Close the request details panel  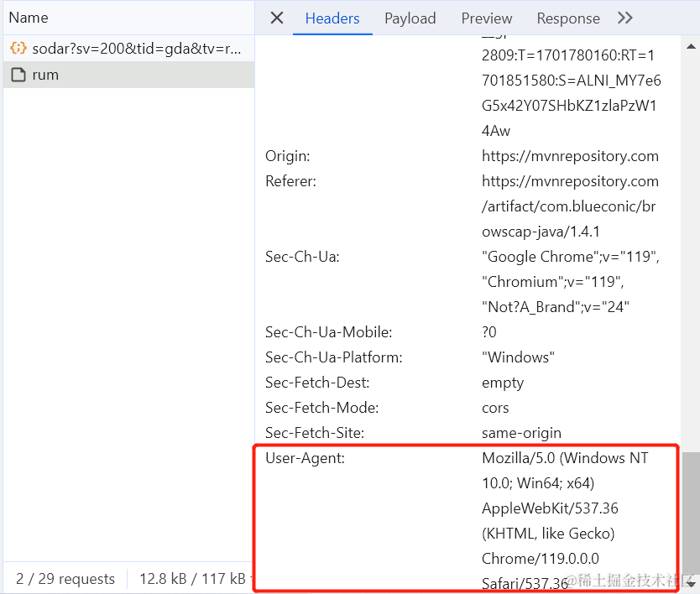pos(277,18)
